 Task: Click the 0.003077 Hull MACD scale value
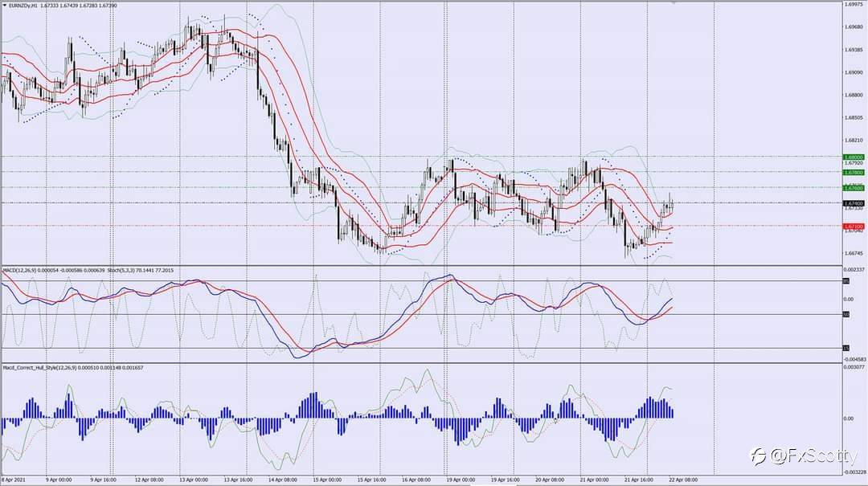point(853,367)
